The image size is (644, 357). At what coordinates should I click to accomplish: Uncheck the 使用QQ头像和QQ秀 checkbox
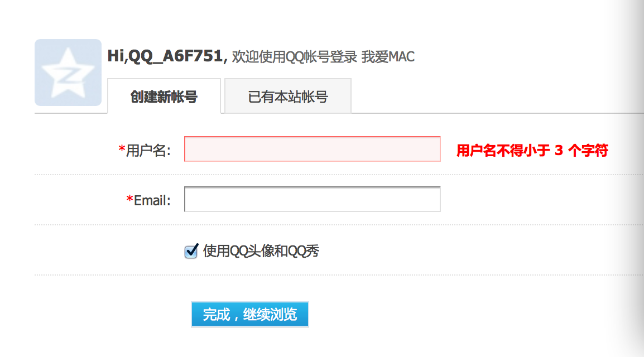(191, 252)
